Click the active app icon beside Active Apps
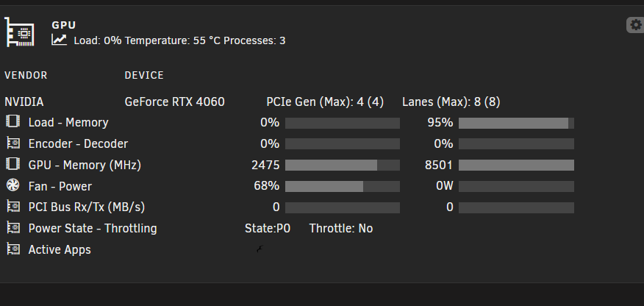Viewport: 644px width, 306px height. coord(260,249)
